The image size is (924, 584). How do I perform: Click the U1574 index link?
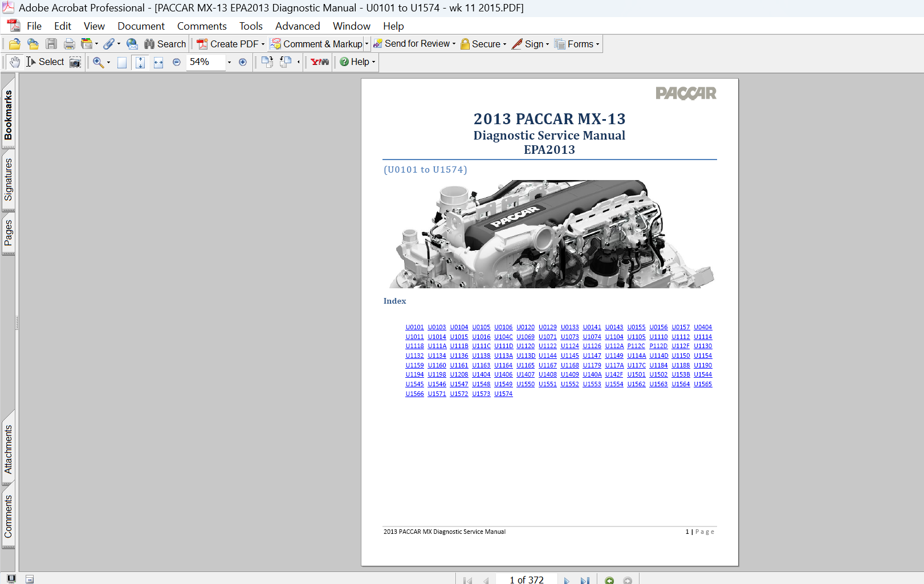[x=503, y=394]
